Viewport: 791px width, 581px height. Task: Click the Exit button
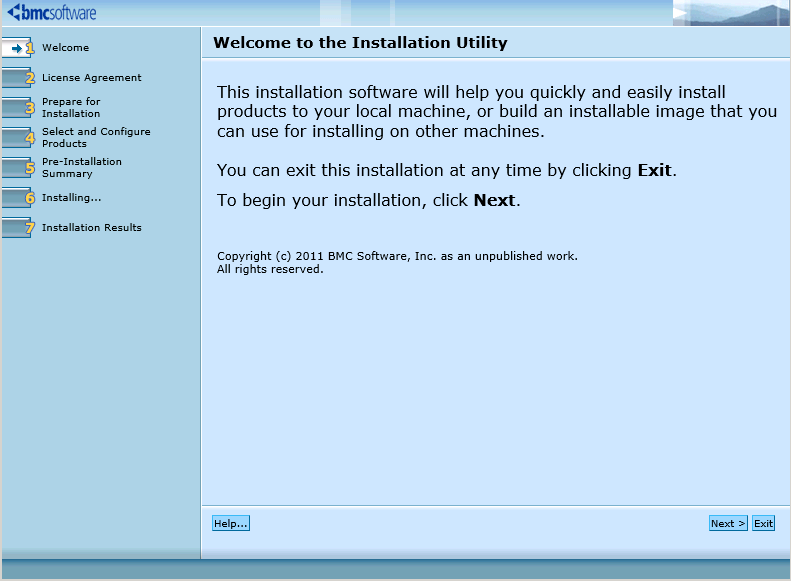(763, 524)
